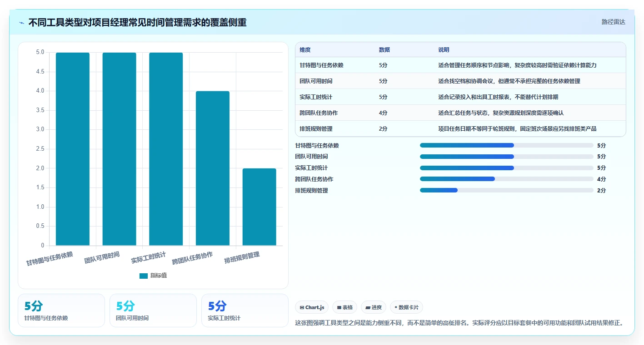Click x-axis label 跨团队任务协作
Screen dimensions: 644x345
(x=192, y=258)
